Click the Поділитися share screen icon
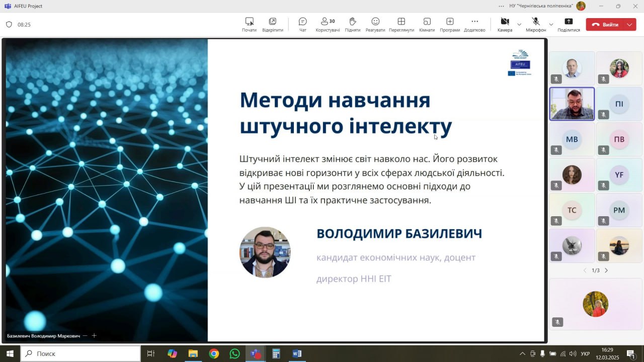The height and width of the screenshot is (362, 644). pyautogui.click(x=569, y=24)
